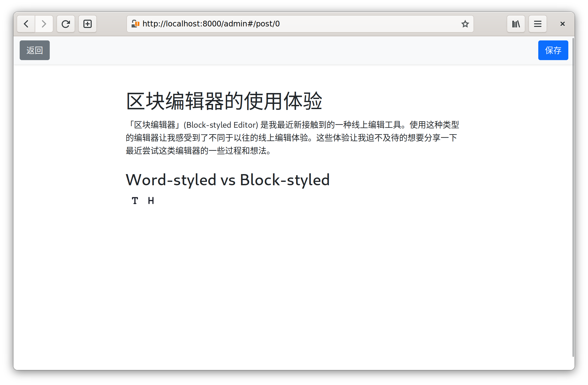The image size is (588, 385).
Task: Click the 返回 back button
Action: [x=35, y=50]
